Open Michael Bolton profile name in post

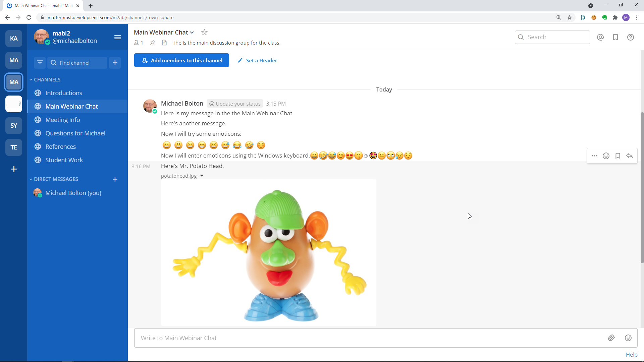[182, 103]
